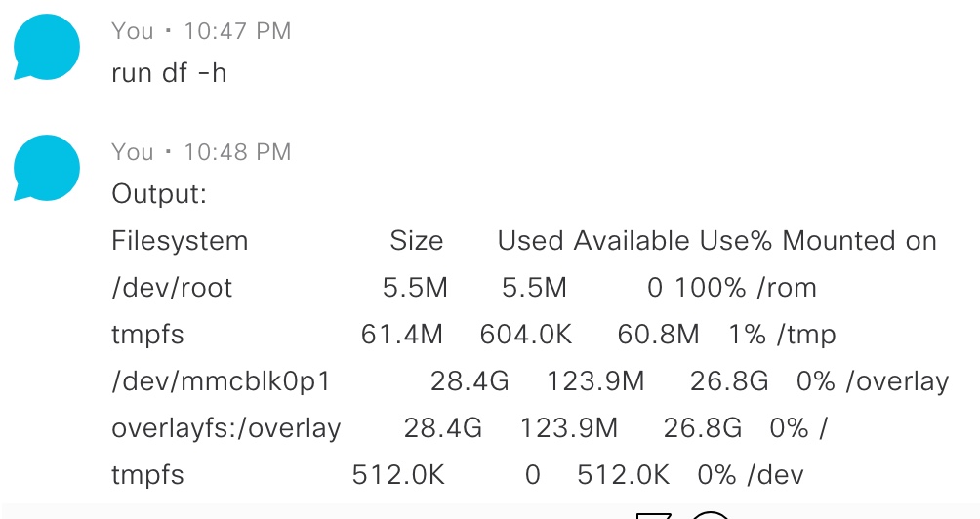Viewport: 980px width, 519px height.
Task: Click the "Output:" line of the reply
Action: 159,194
